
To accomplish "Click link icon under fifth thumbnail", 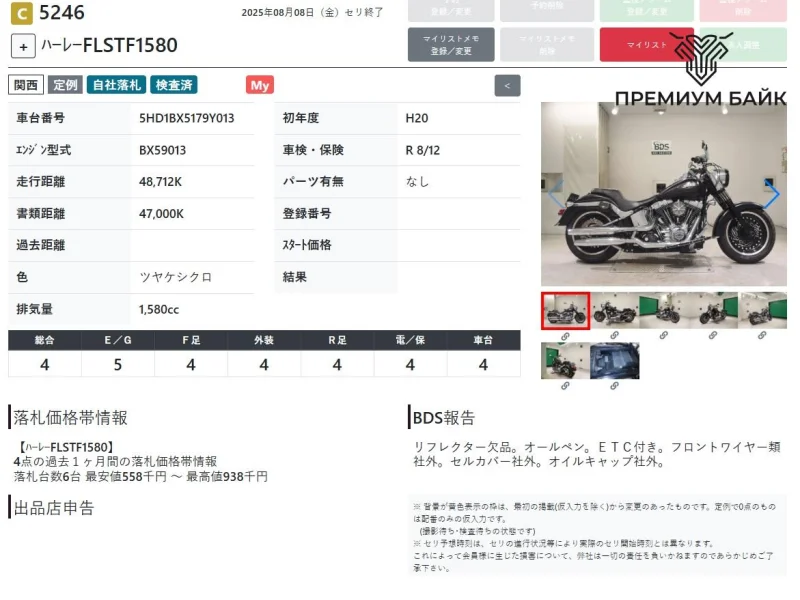I will [762, 336].
